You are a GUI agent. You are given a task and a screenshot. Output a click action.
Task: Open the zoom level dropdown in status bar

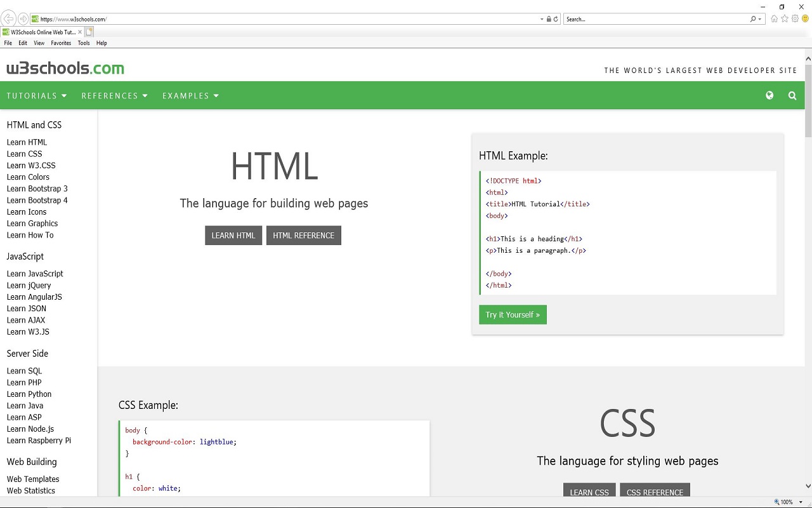[x=801, y=502]
